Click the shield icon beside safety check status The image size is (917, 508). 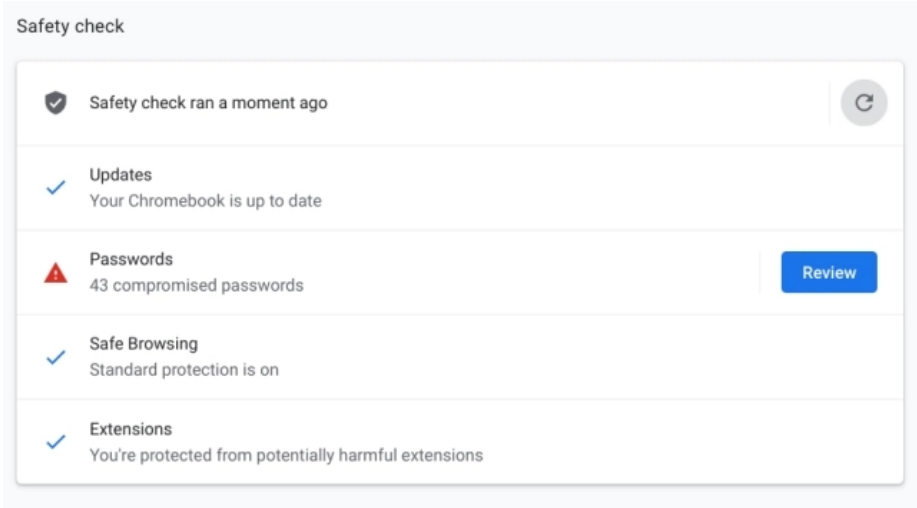56,103
